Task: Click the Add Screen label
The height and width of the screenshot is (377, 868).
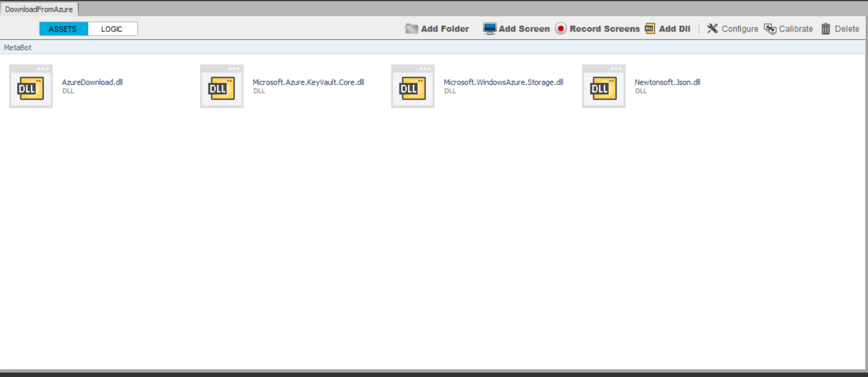Action: coord(524,29)
